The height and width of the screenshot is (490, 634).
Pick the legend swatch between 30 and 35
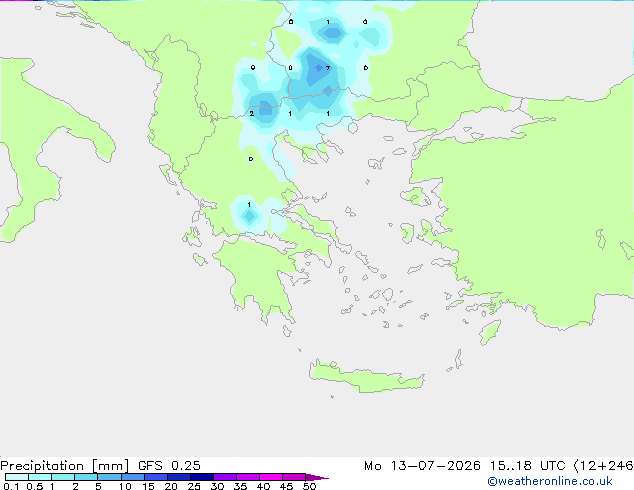(x=224, y=477)
